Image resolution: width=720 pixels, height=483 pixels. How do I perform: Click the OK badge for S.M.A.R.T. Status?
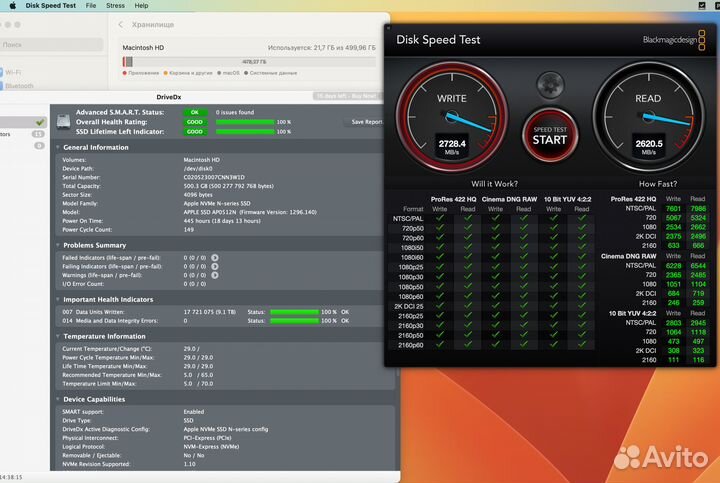click(x=195, y=112)
